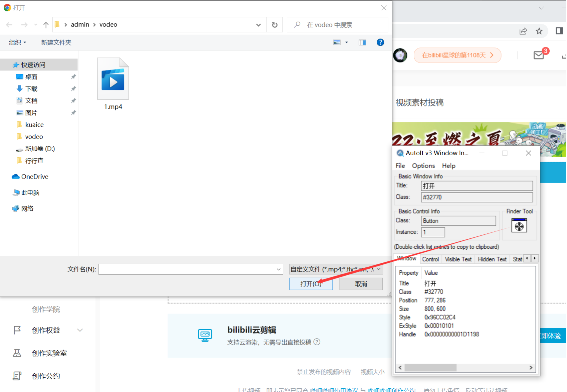The width and height of the screenshot is (567, 392).
Task: Select 快速访问 in the sidebar
Action: tap(39, 65)
